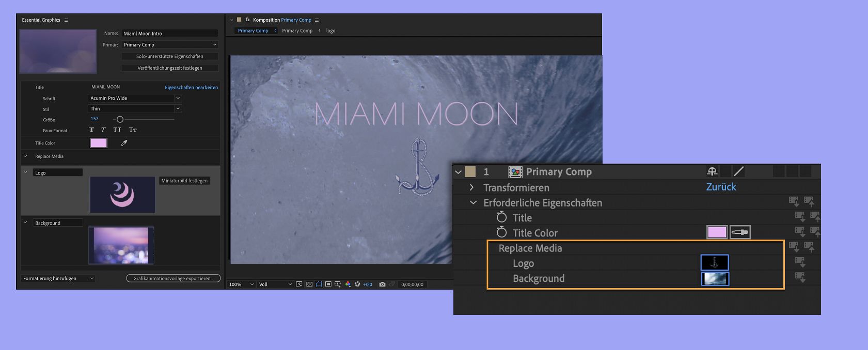Screen dimensions: 868x350
Task: Apply faux bold format
Action: (91, 130)
